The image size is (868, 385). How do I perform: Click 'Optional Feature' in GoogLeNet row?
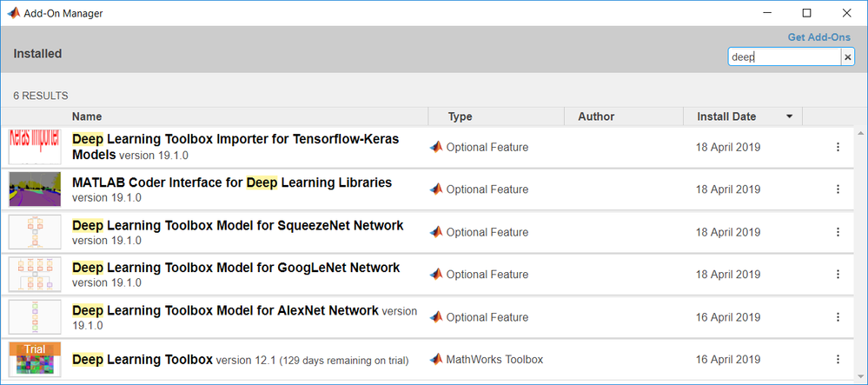(x=487, y=275)
